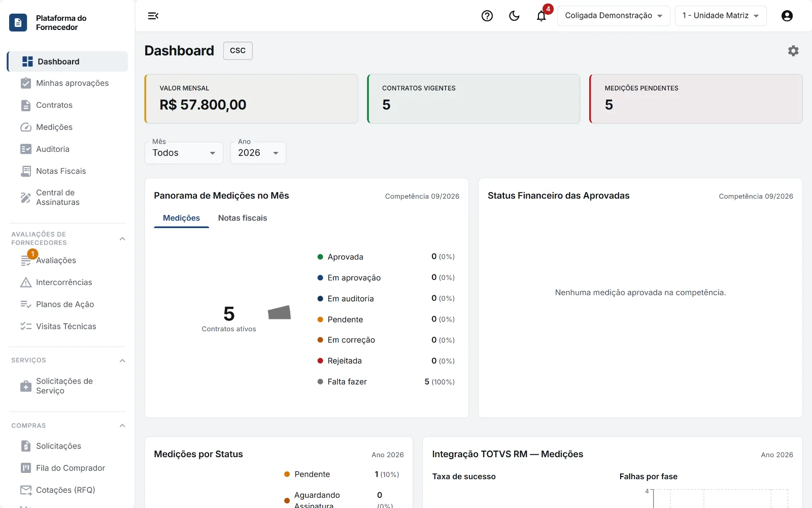The image size is (812, 508).
Task: Click the Notas Fiscais receipt icon
Action: tap(26, 171)
